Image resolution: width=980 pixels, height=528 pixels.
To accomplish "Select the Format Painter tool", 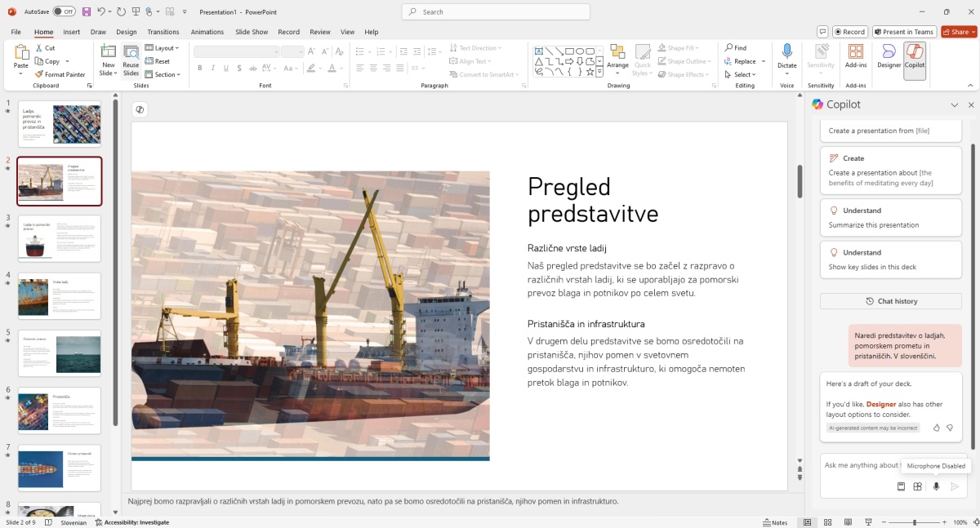I will [60, 74].
